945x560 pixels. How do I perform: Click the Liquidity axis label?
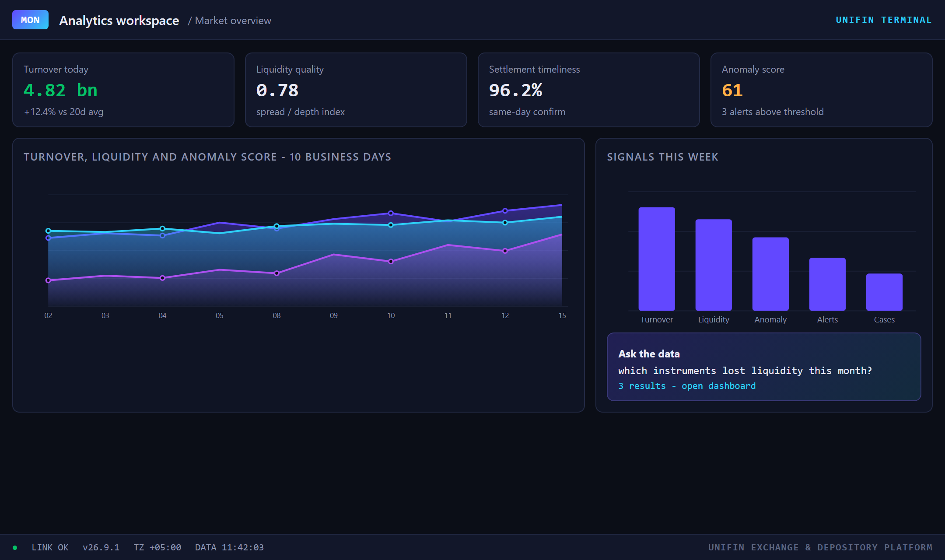(x=714, y=320)
